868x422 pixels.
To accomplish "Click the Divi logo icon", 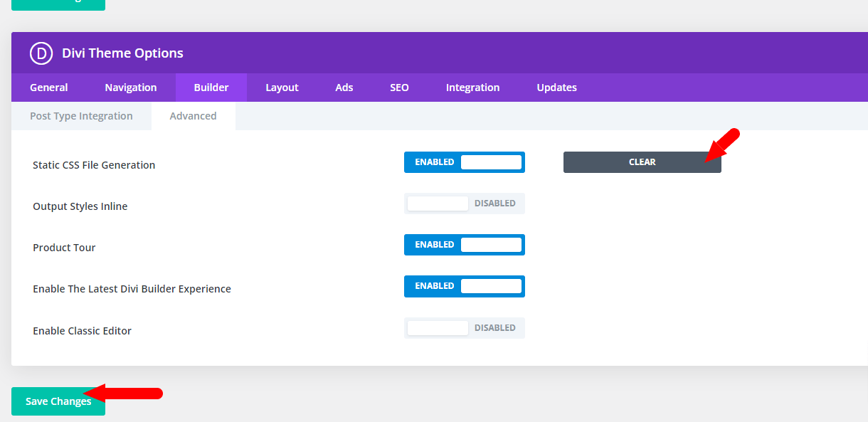I will click(42, 53).
